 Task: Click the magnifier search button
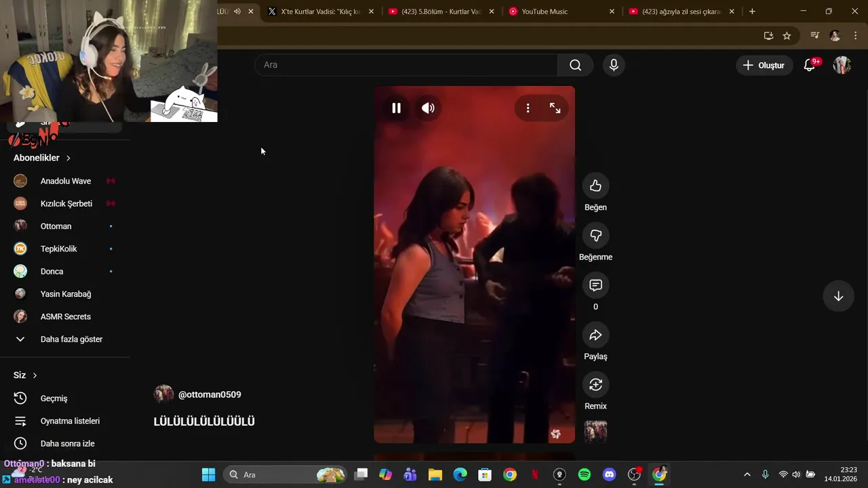pyautogui.click(x=575, y=65)
